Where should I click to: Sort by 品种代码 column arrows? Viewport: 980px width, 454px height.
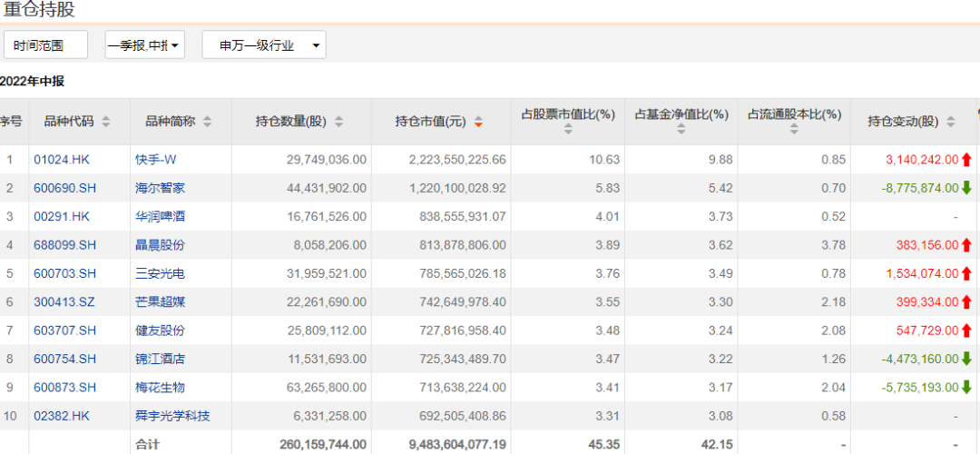(105, 122)
